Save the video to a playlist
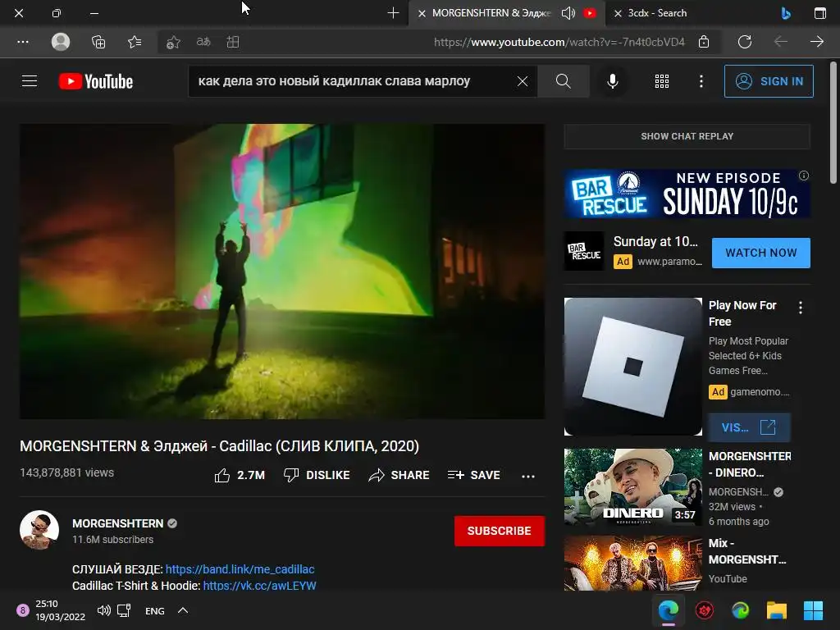840x630 pixels. (x=474, y=475)
